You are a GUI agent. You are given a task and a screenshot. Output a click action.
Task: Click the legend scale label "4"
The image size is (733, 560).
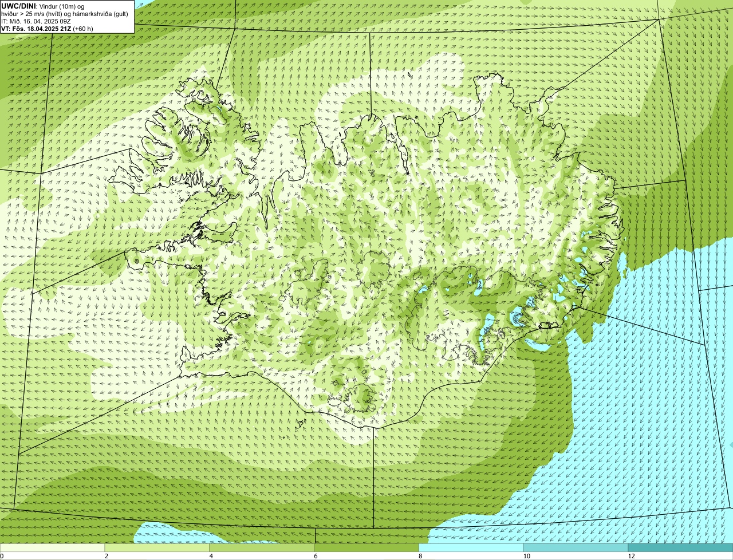coord(211,557)
